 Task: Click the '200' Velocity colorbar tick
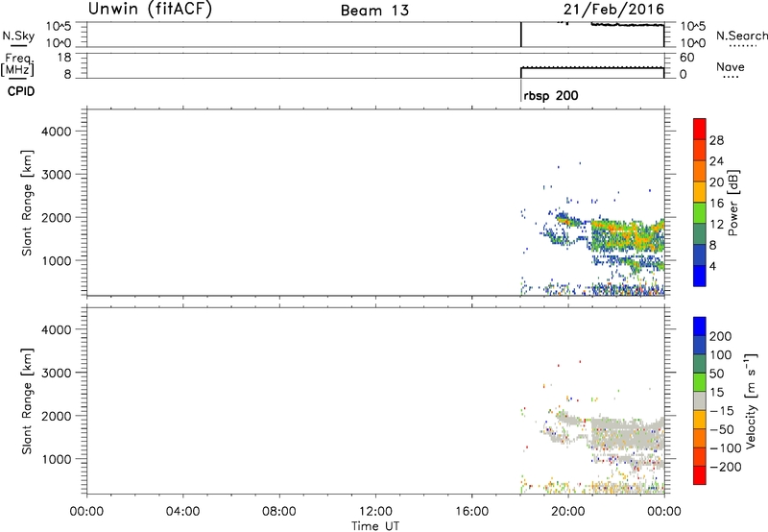720,336
